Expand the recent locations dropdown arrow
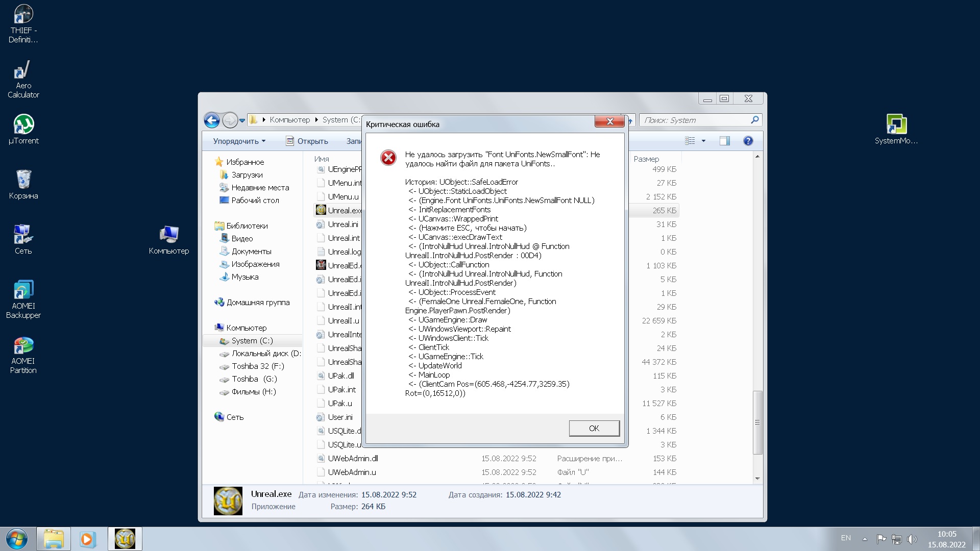The width and height of the screenshot is (980, 551). (x=241, y=120)
